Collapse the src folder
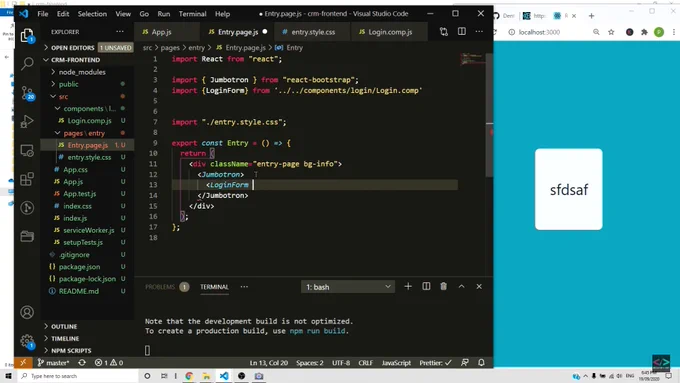 tap(63, 96)
